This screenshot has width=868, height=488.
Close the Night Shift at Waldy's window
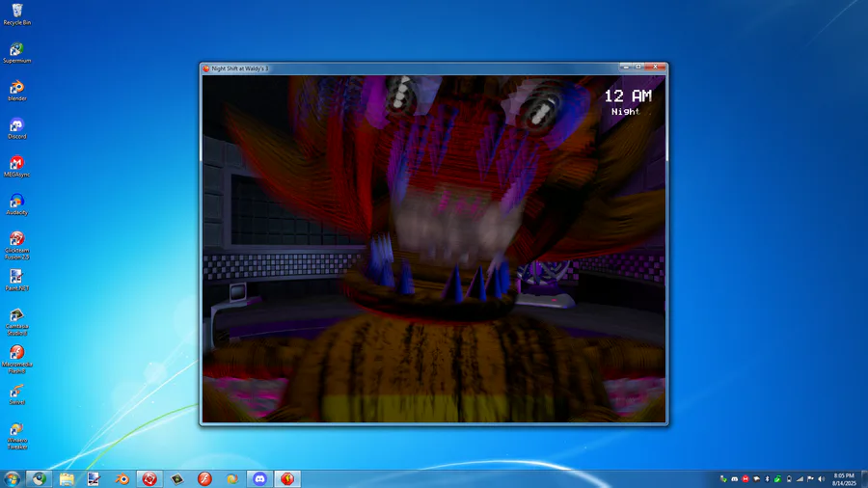(656, 67)
